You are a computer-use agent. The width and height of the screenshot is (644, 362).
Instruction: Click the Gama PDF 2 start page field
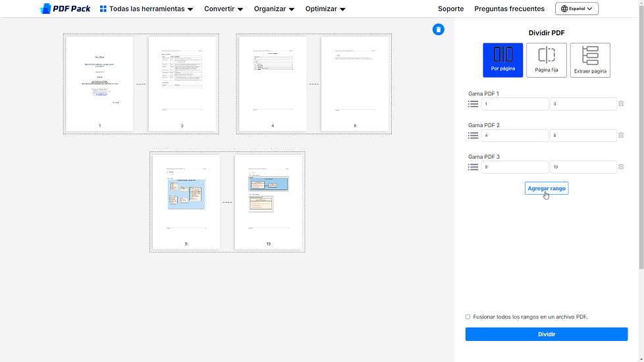pos(514,136)
